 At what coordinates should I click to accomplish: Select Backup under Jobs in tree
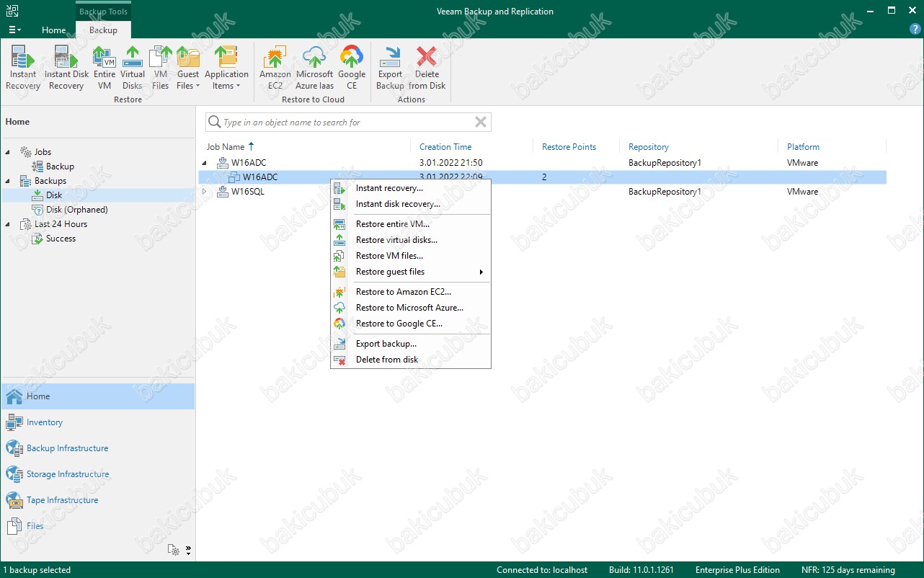click(x=60, y=166)
